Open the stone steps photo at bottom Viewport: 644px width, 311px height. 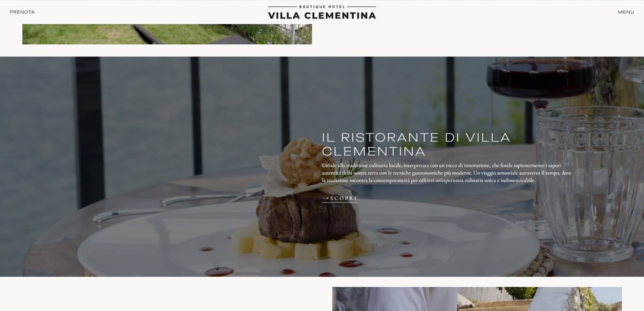(x=540, y=299)
